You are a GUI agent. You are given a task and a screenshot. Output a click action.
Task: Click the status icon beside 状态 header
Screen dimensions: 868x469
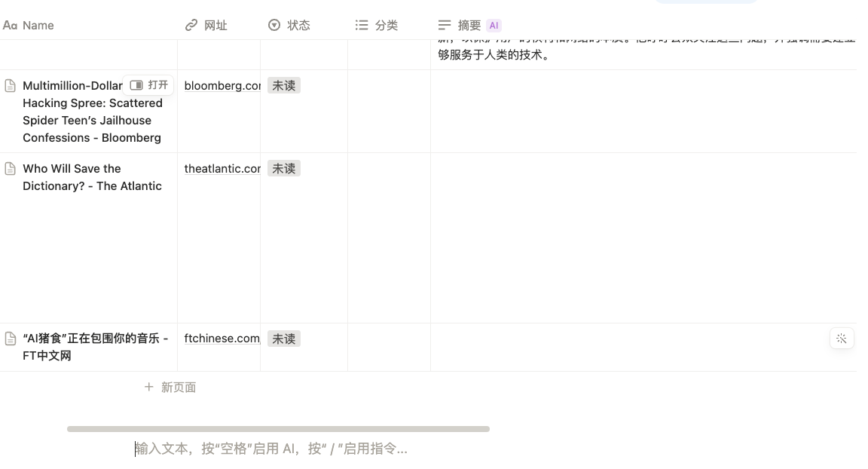(274, 25)
